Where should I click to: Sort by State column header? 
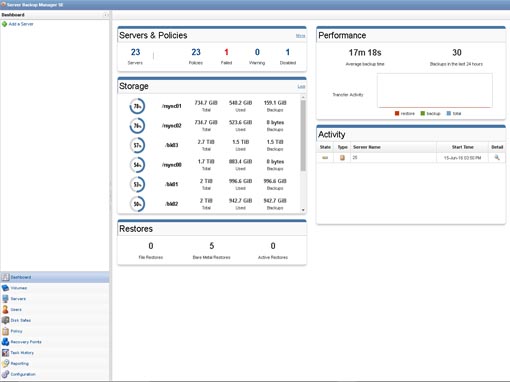[325, 147]
